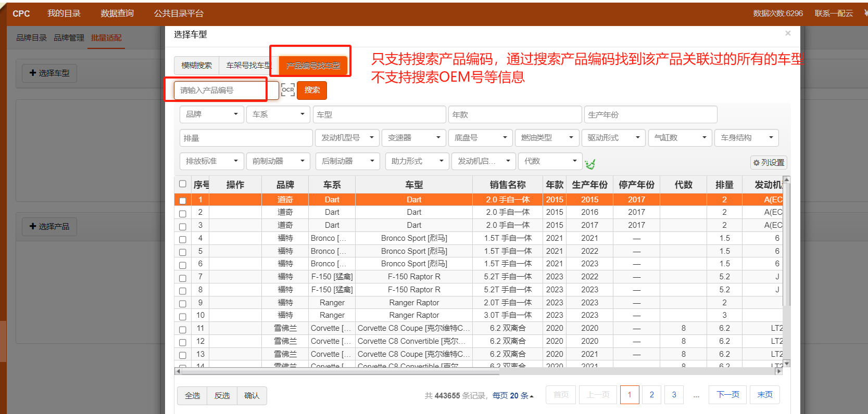Image resolution: width=868 pixels, height=414 pixels.
Task: Open the 品牌目录 tab behind dialog
Action: pyautogui.click(x=31, y=37)
